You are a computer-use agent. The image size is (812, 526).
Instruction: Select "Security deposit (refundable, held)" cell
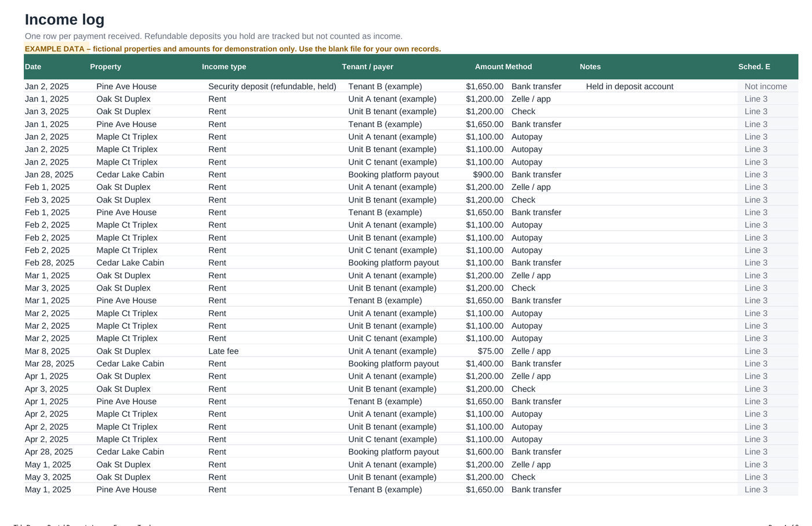click(272, 86)
